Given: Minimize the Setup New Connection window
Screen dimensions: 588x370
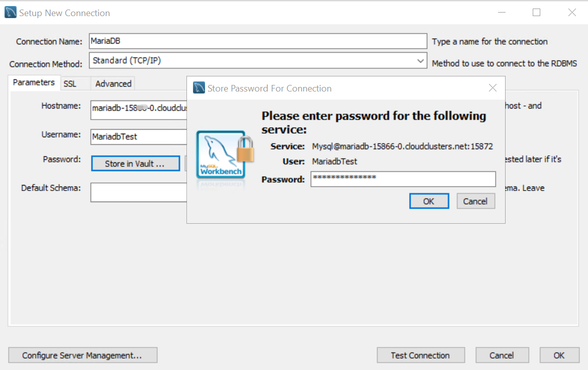Looking at the screenshot, I should click(501, 13).
